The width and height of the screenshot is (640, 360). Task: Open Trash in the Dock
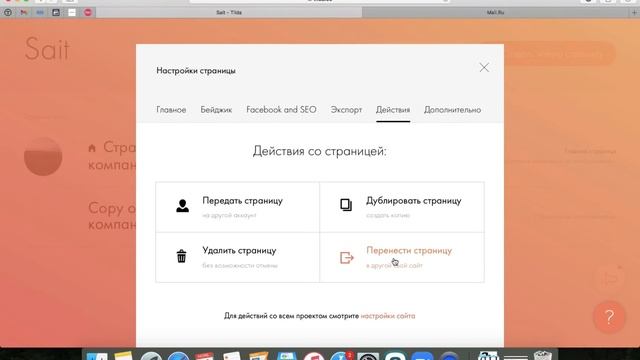543,356
